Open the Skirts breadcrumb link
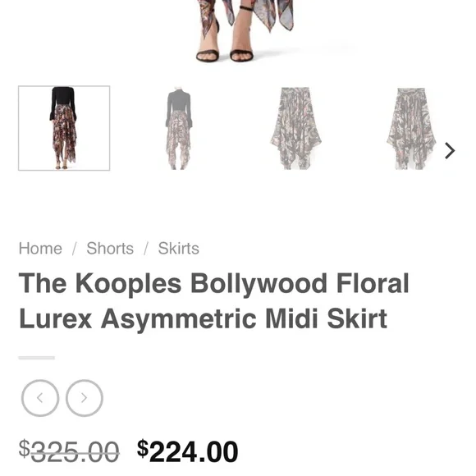Image resolution: width=476 pixels, height=476 pixels. pos(179,249)
